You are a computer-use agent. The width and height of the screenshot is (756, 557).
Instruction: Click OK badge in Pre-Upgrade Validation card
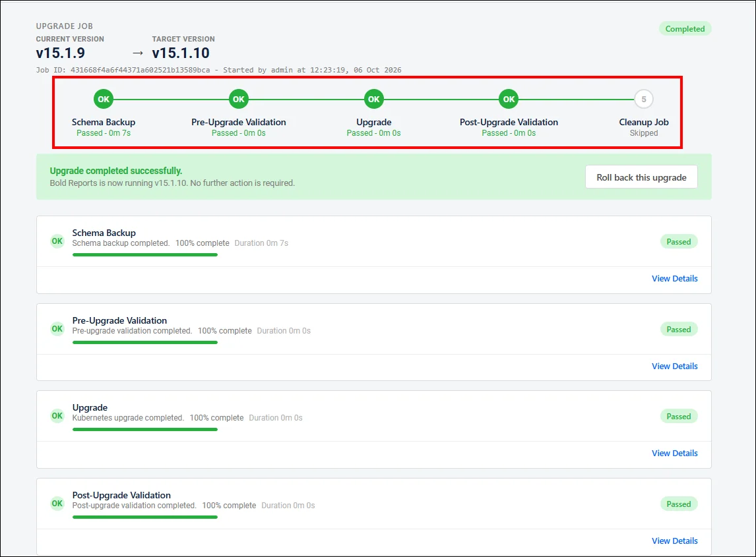pyautogui.click(x=57, y=329)
